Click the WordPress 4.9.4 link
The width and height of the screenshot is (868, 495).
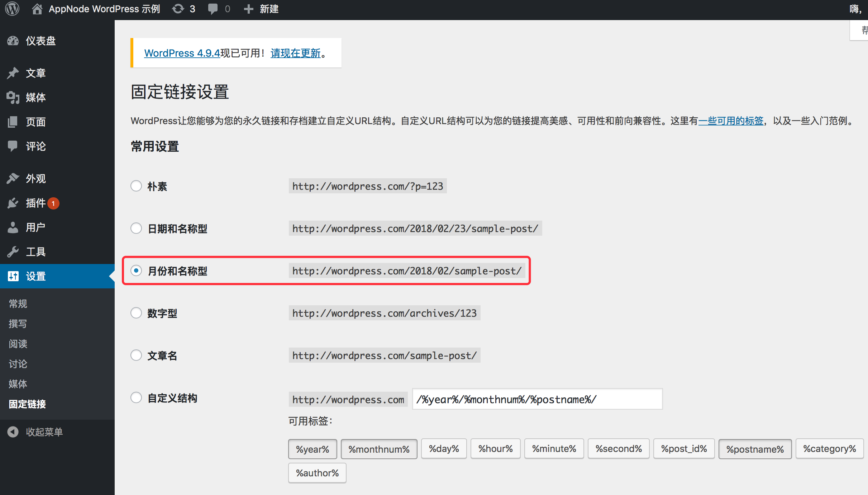pyautogui.click(x=182, y=53)
